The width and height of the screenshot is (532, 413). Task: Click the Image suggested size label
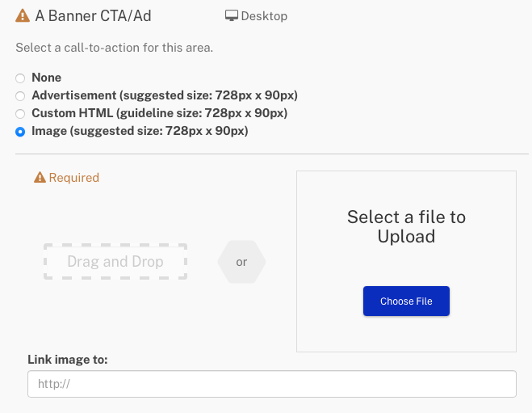coord(140,131)
